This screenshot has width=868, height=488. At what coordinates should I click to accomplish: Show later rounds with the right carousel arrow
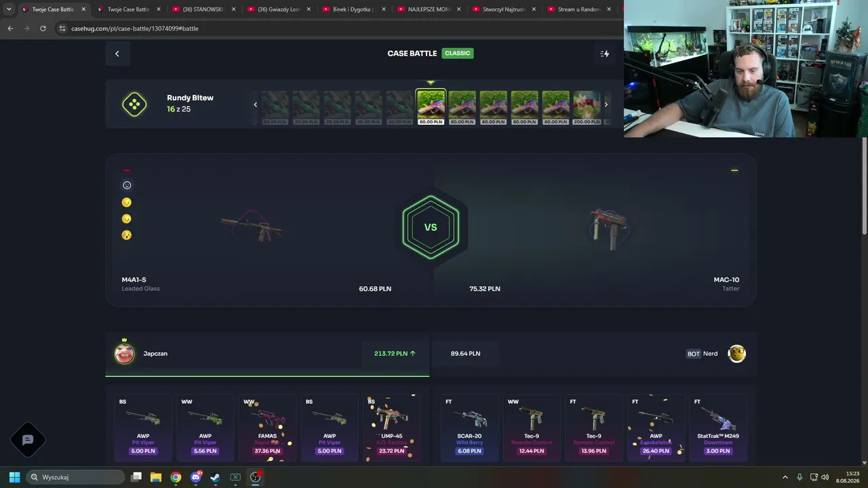click(606, 104)
